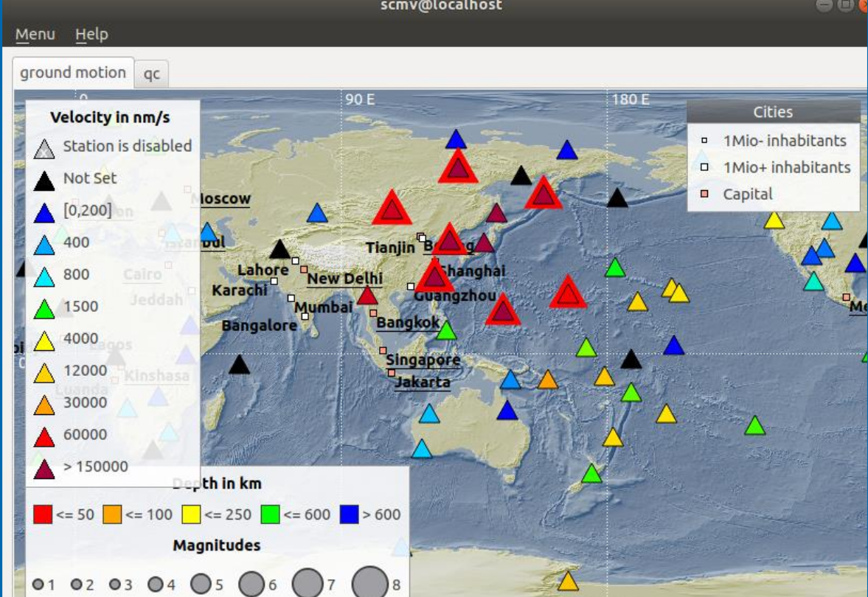Select the black station triangle south of Bangalore
Screen dimensions: 868x597
point(239,364)
